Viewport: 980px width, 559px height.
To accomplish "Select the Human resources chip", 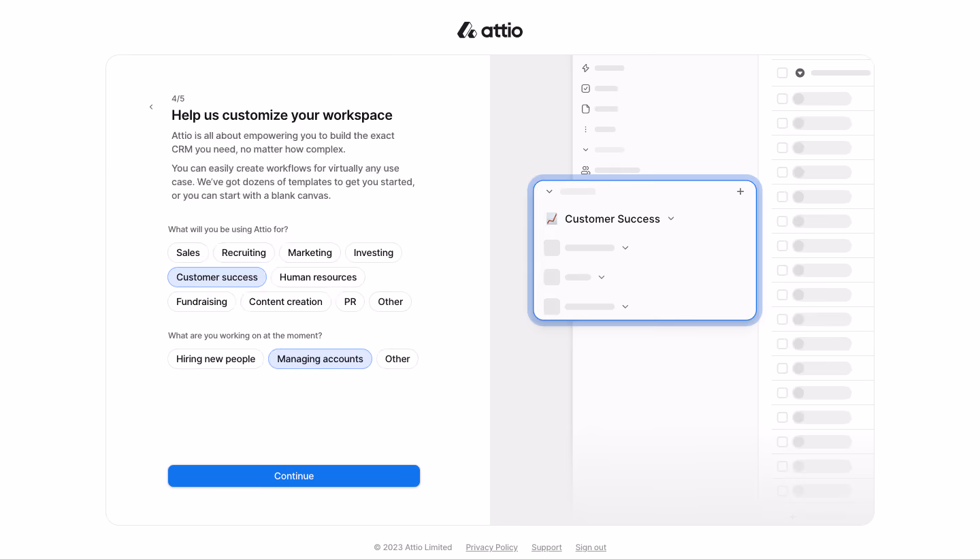I will (318, 277).
